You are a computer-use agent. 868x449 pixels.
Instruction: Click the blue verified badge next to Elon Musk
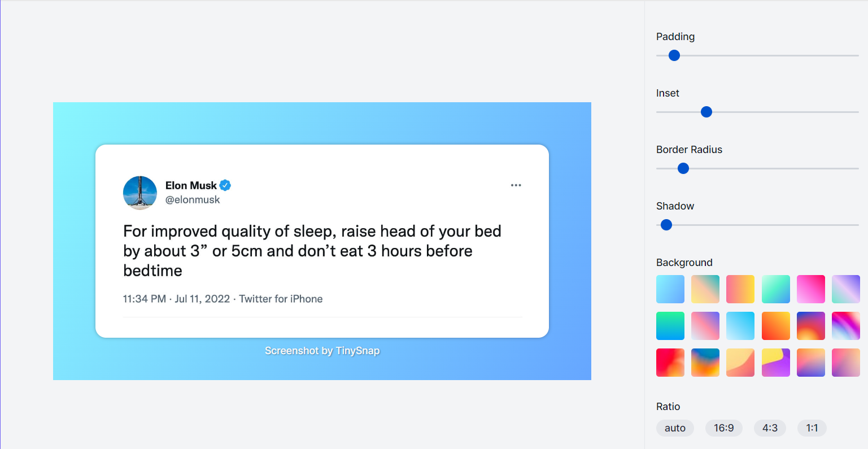[225, 185]
